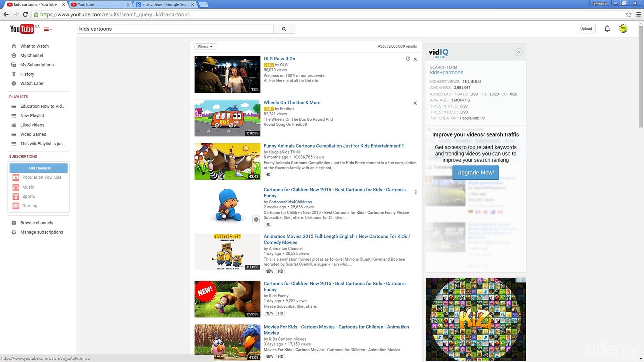This screenshot has width=644, height=362.
Task: Click the PLAYLISTS section heading
Action: [18, 97]
